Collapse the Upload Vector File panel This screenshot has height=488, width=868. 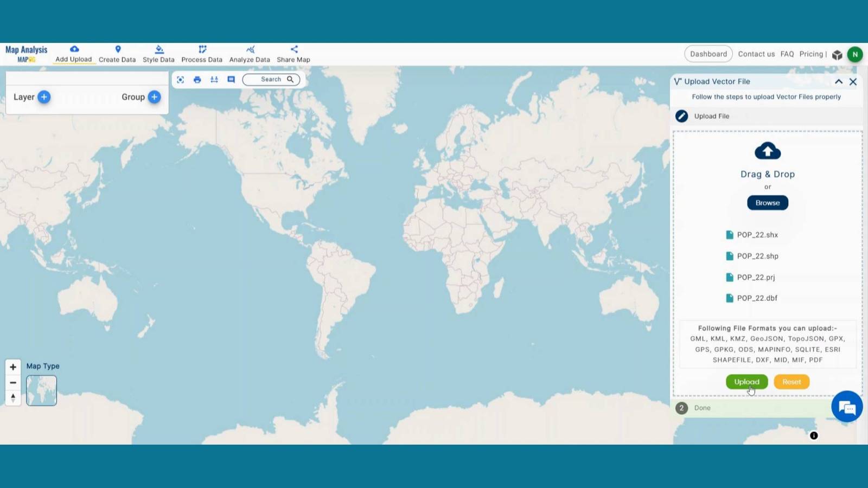(839, 81)
